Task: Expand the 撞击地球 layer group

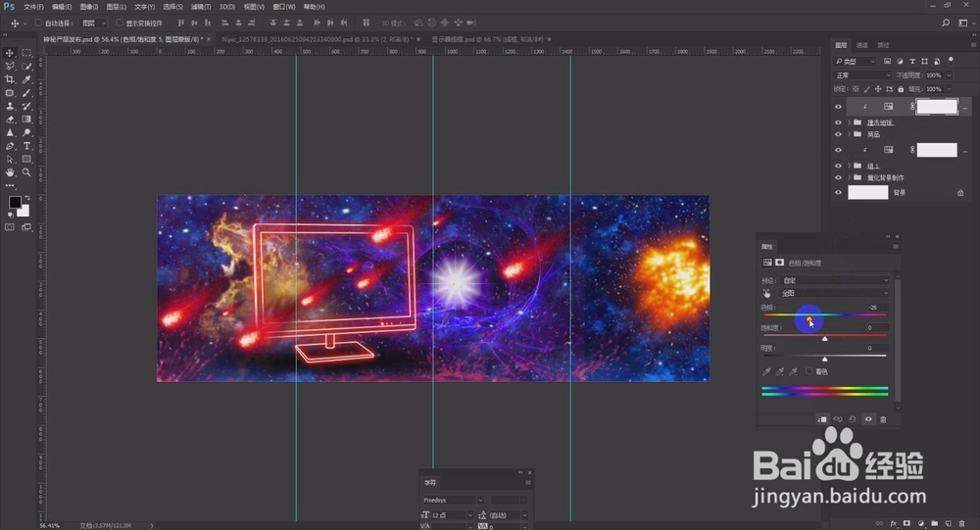Action: (850, 122)
